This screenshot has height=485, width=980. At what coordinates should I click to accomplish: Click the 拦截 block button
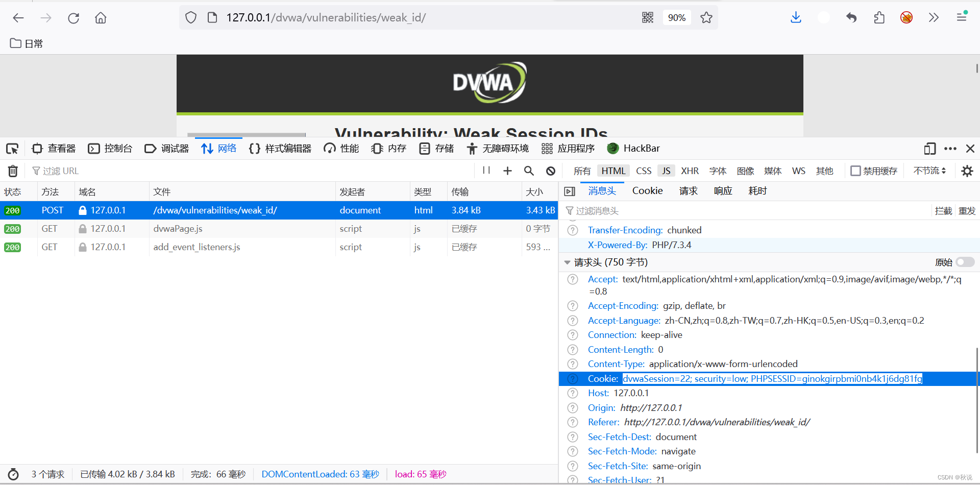(943, 211)
